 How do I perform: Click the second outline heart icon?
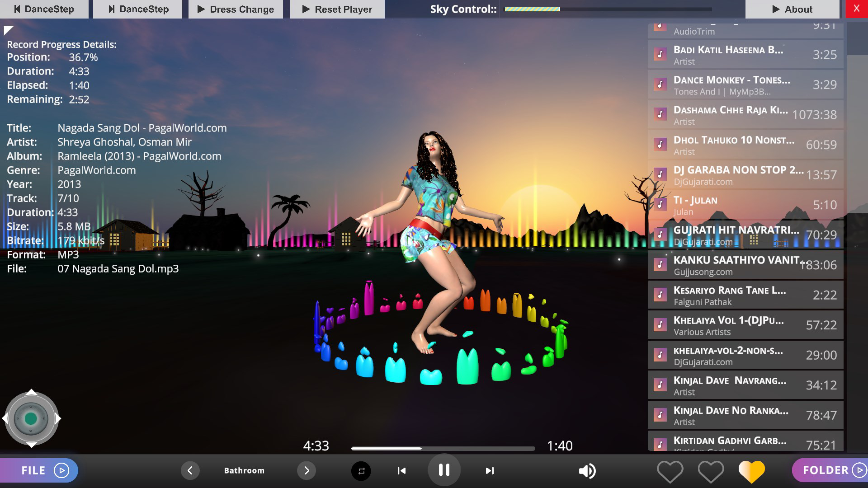tap(711, 472)
